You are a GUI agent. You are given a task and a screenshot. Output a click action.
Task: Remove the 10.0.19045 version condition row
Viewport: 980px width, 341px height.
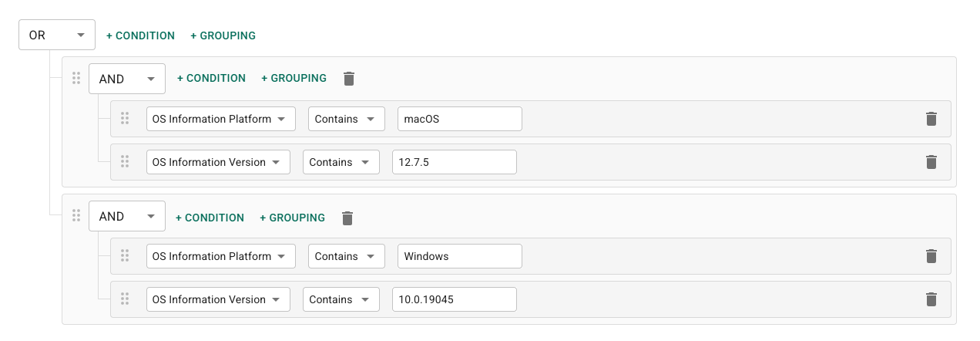click(931, 299)
